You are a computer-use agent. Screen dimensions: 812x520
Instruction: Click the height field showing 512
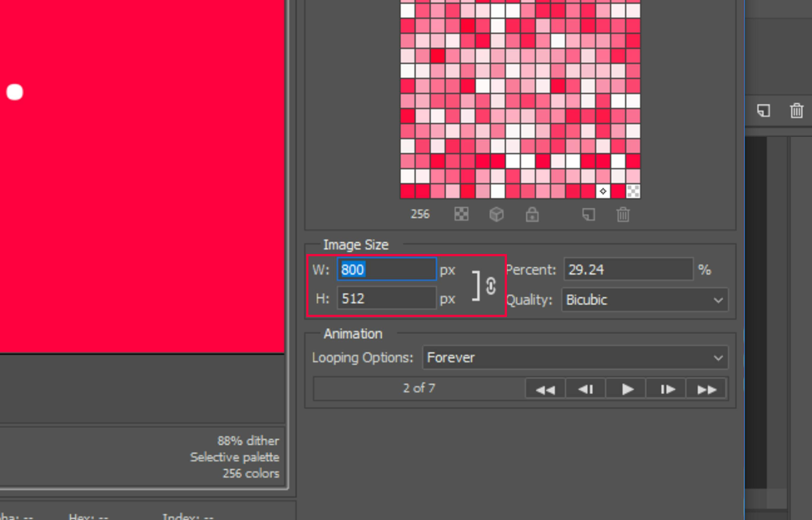tap(387, 298)
